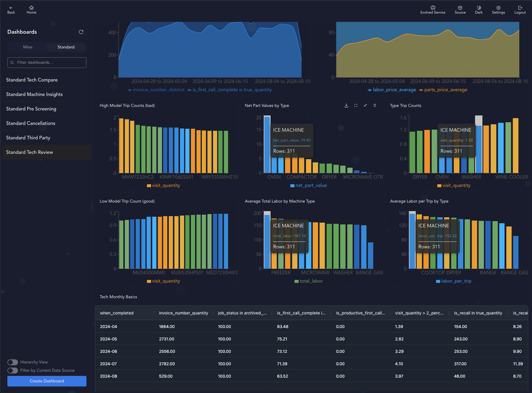
Task: Delete the Net Part Values by Type chart
Action: [x=375, y=105]
